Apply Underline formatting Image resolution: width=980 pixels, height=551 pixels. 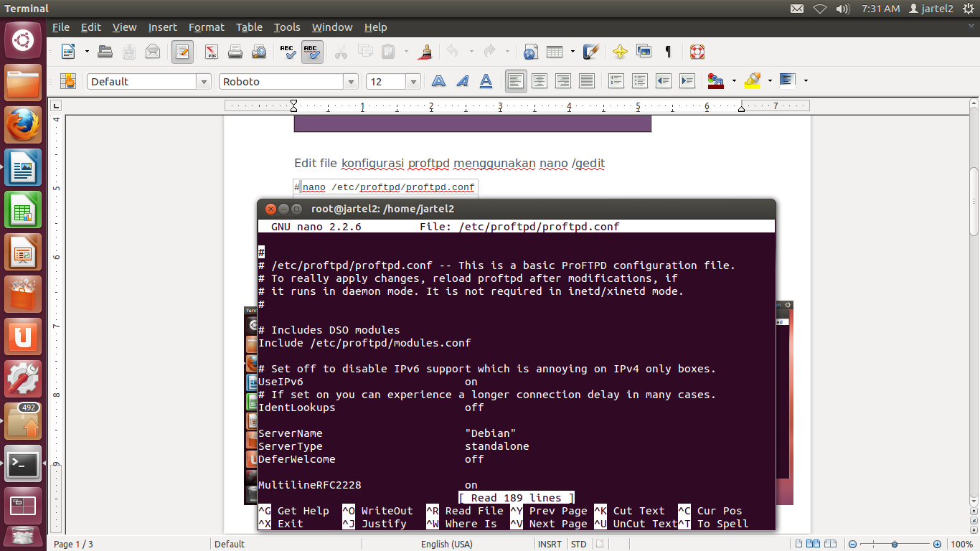click(x=486, y=81)
